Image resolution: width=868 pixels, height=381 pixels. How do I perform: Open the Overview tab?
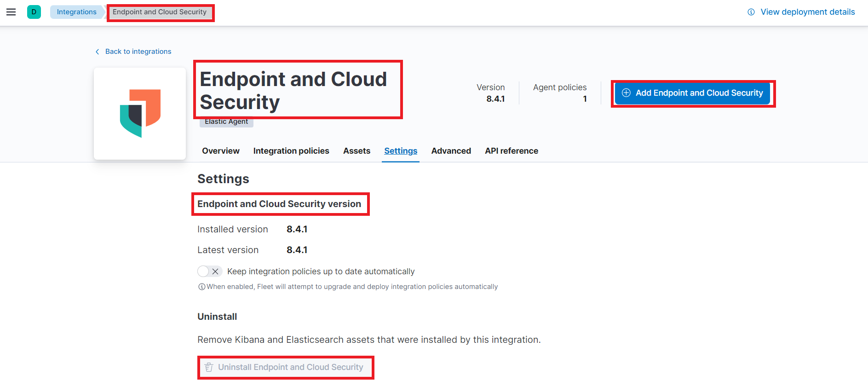(221, 151)
